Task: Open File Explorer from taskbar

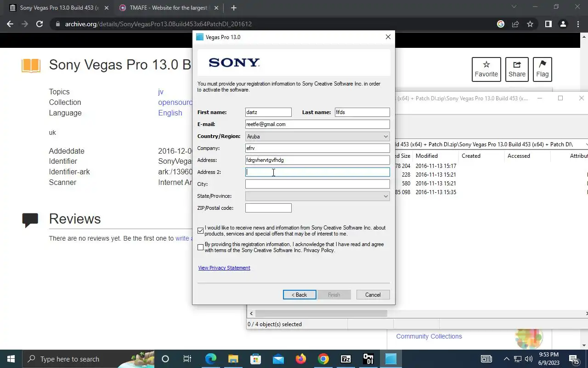Action: [233, 359]
